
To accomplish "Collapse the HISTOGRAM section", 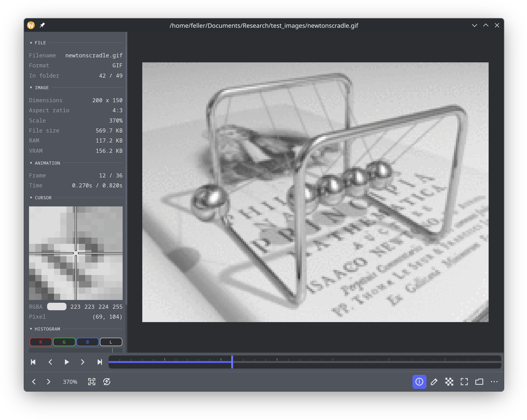I will (x=45, y=329).
